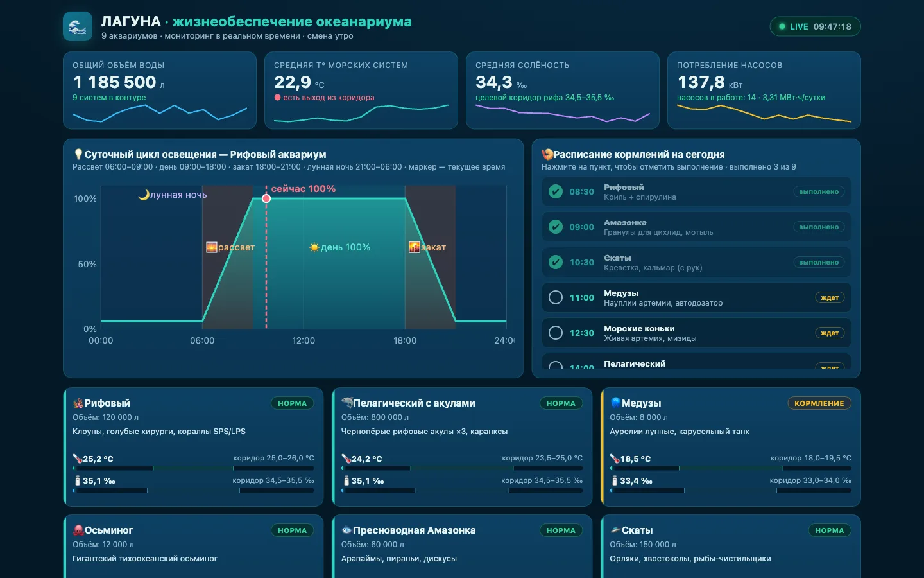Click the temperature bar in the Медузы card
This screenshot has width=924, height=578.
pyautogui.click(x=731, y=468)
